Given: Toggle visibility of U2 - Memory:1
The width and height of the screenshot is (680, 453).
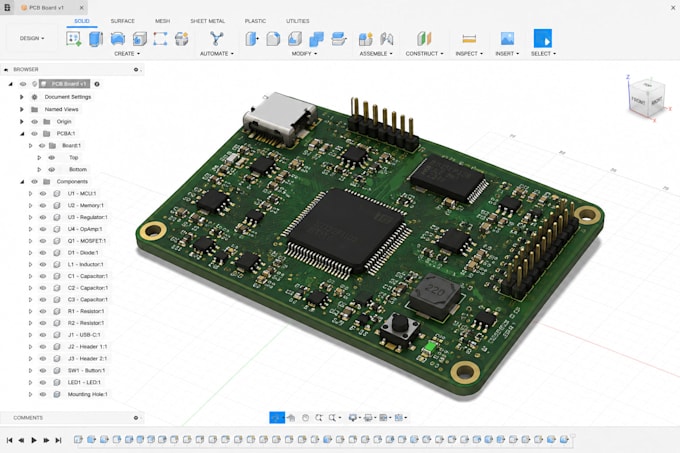Looking at the screenshot, I should click(42, 205).
